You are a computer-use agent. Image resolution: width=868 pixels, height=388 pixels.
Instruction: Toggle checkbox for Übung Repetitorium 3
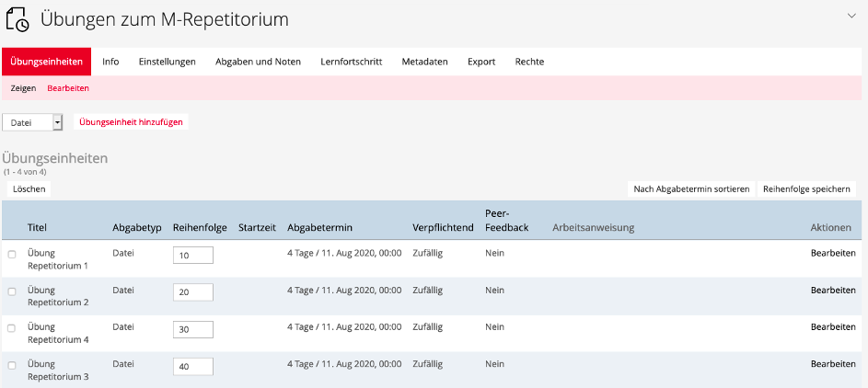click(12, 365)
